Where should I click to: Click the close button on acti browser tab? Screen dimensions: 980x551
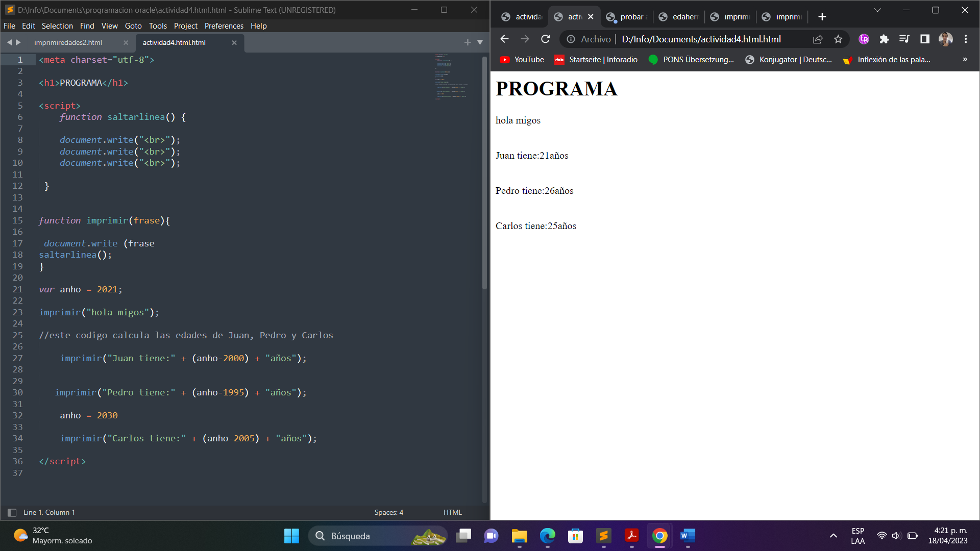(x=590, y=16)
